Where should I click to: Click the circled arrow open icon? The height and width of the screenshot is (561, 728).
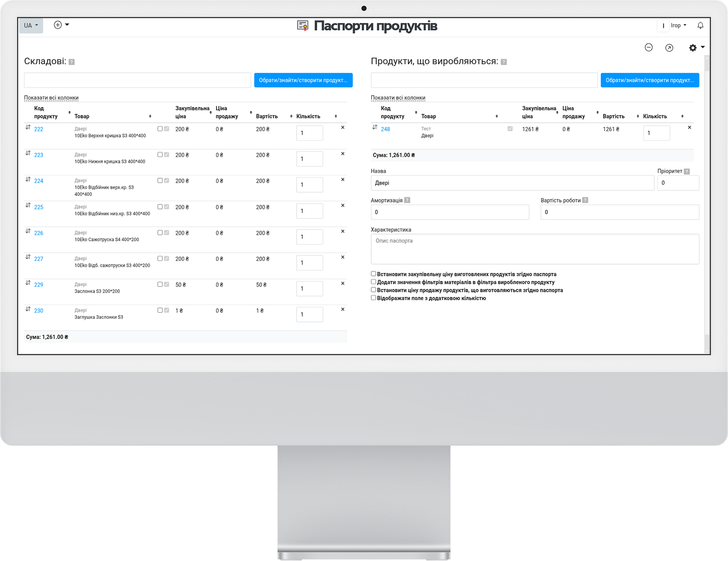click(x=669, y=48)
